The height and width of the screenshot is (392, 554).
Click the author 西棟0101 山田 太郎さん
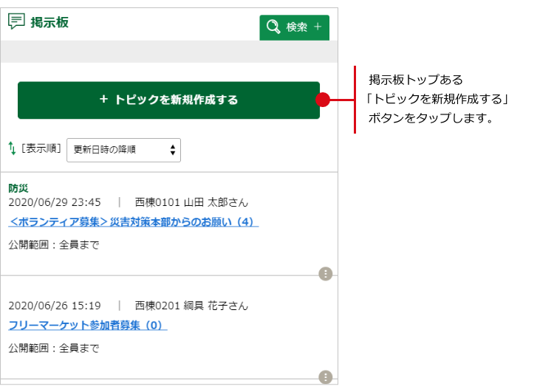191,202
